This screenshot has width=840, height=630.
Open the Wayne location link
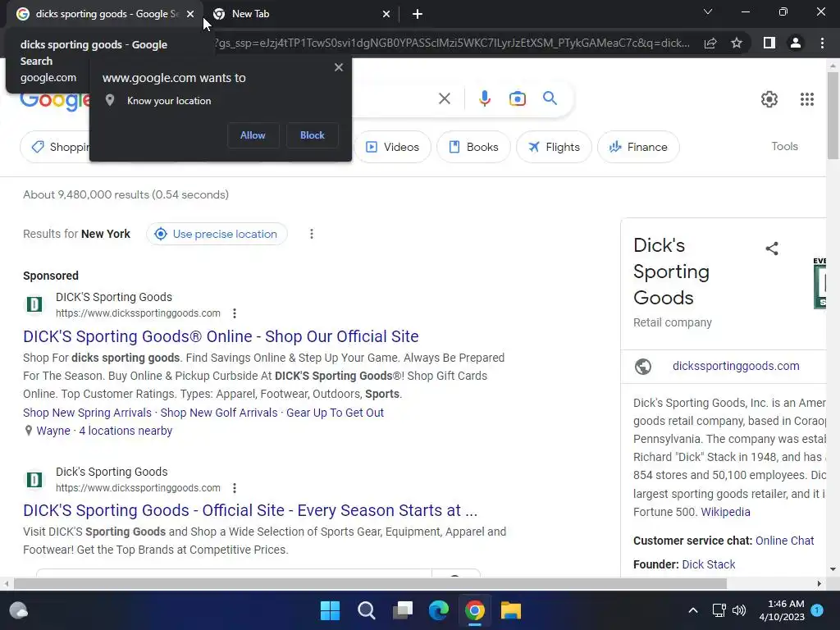click(53, 431)
